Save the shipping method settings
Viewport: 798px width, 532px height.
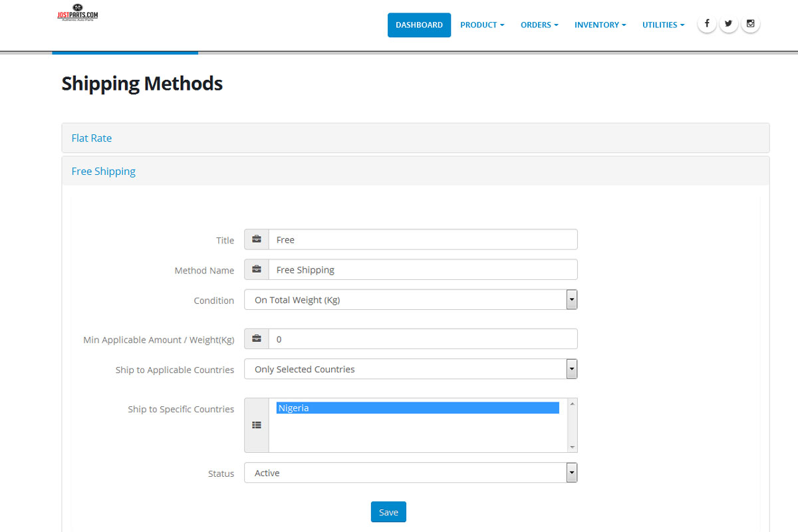(388, 512)
